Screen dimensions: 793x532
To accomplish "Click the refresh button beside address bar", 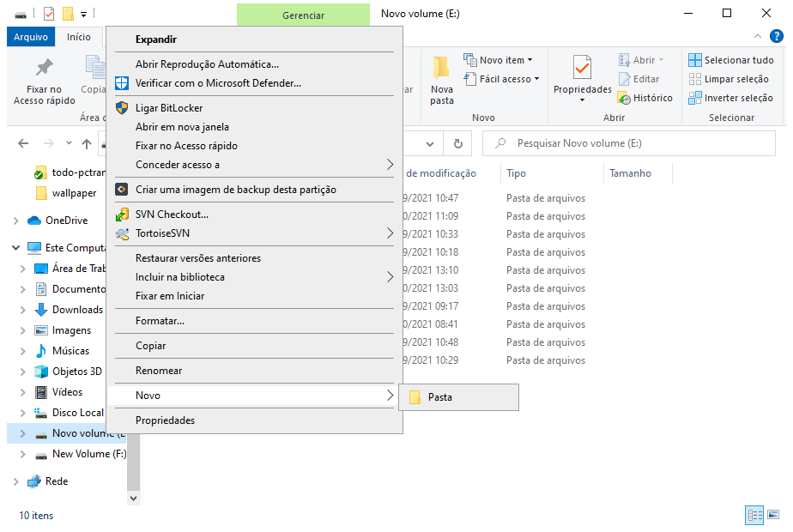I will click(458, 143).
